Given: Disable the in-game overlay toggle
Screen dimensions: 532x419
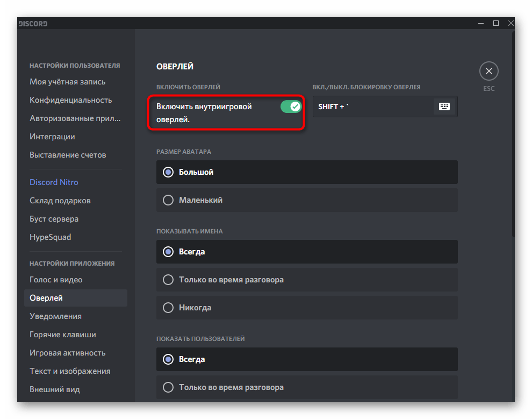Looking at the screenshot, I should click(291, 106).
